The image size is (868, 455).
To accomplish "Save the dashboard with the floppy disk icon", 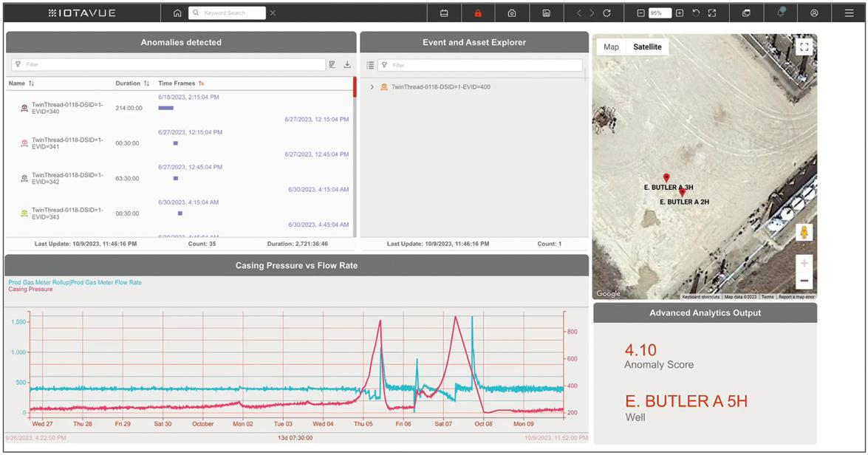I will pos(547,13).
